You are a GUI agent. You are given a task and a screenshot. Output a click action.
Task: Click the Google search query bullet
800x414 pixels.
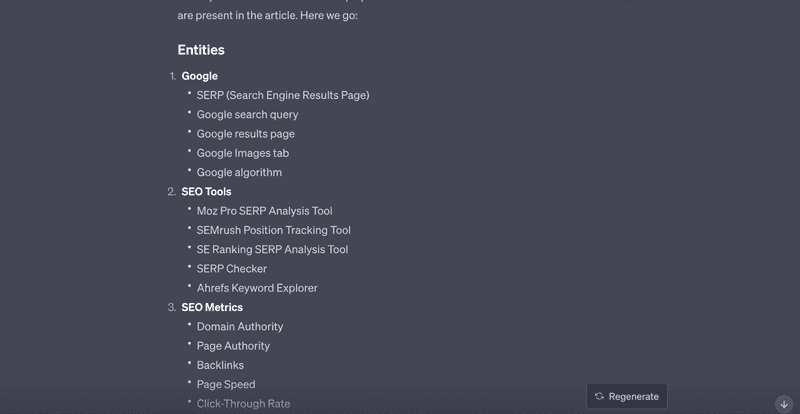[x=247, y=115]
